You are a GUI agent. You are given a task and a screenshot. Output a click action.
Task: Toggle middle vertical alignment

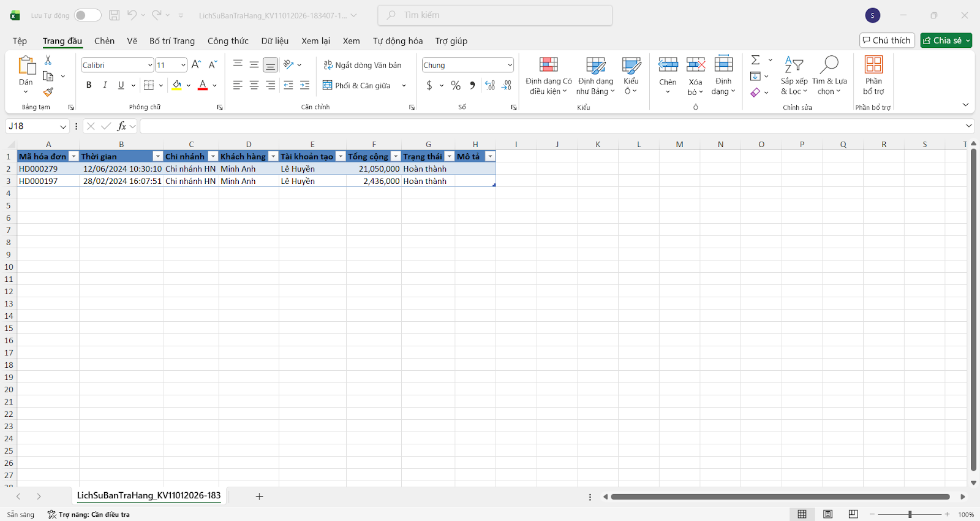254,64
